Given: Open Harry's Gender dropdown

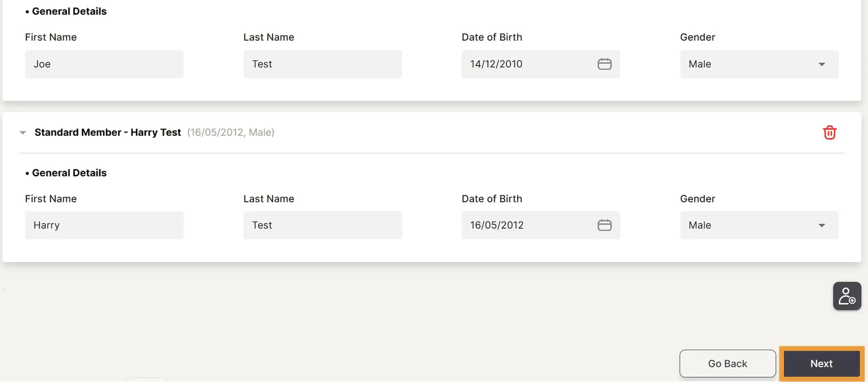Looking at the screenshot, I should click(759, 225).
